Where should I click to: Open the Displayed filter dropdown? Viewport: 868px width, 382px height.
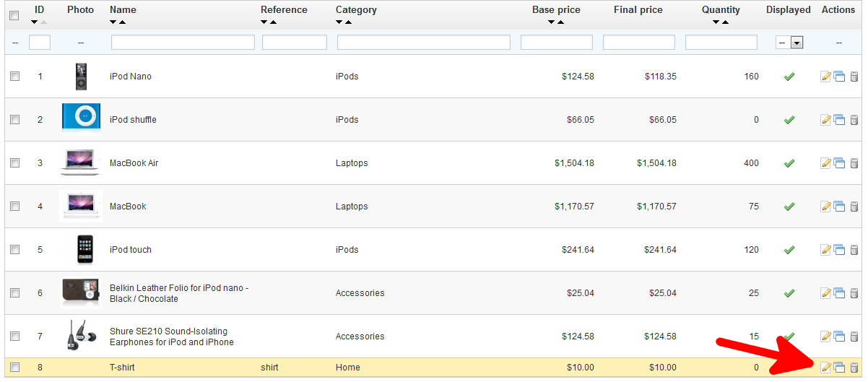(x=790, y=43)
